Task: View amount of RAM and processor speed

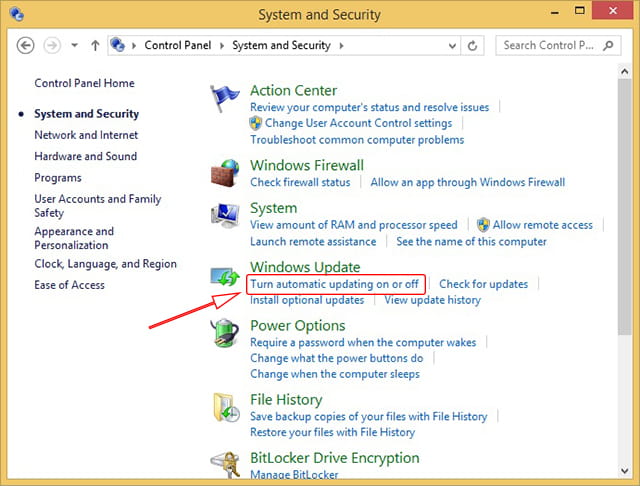Action: tap(353, 225)
